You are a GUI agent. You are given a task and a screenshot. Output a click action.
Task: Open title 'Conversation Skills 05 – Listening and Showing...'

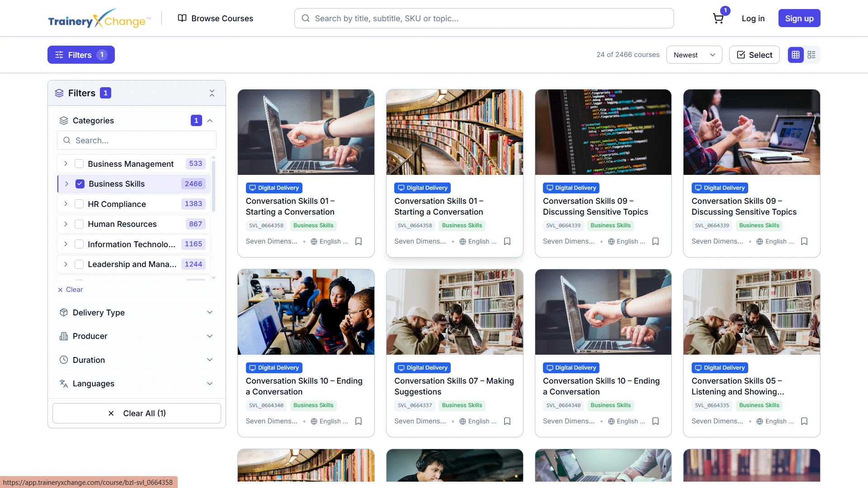[738, 386]
